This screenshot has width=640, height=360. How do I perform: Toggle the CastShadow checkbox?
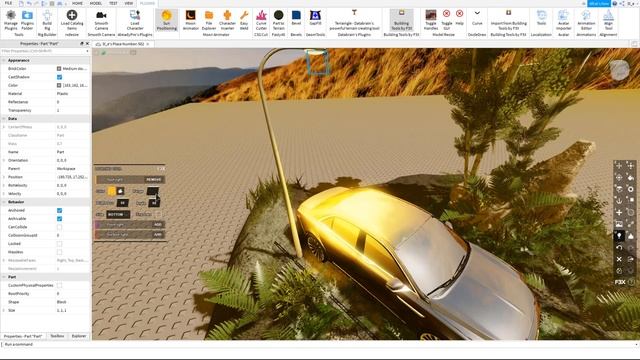point(59,77)
